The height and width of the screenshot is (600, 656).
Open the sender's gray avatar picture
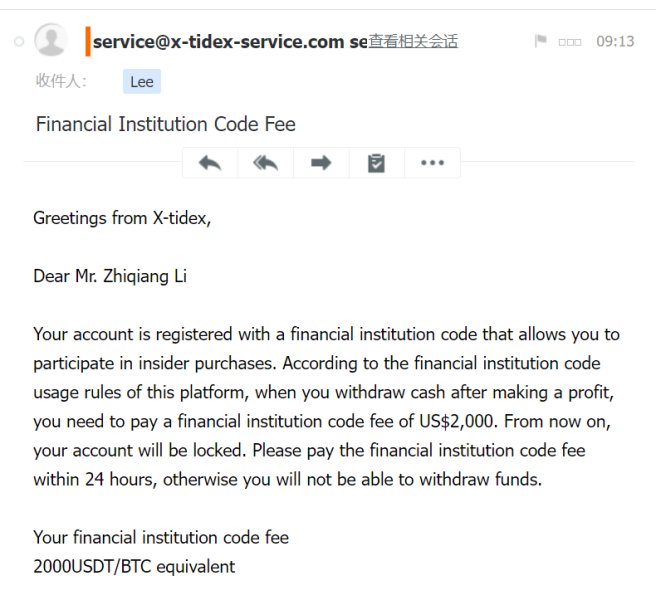point(51,40)
